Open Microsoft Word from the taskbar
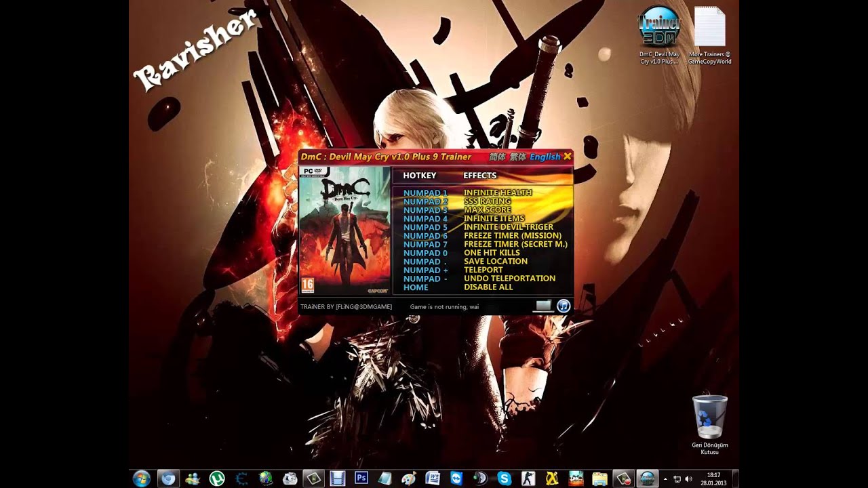This screenshot has width=868, height=488. [432, 479]
